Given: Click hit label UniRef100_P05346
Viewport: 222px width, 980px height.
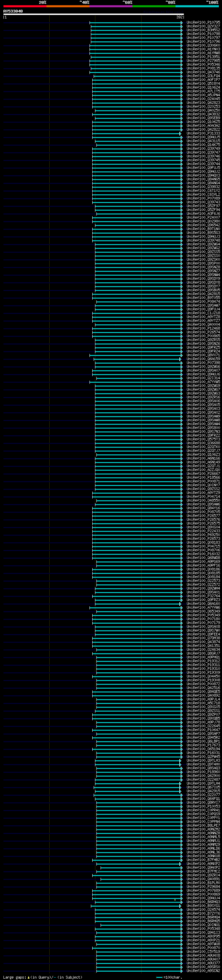Looking at the screenshot, I should pyautogui.click(x=203, y=64).
